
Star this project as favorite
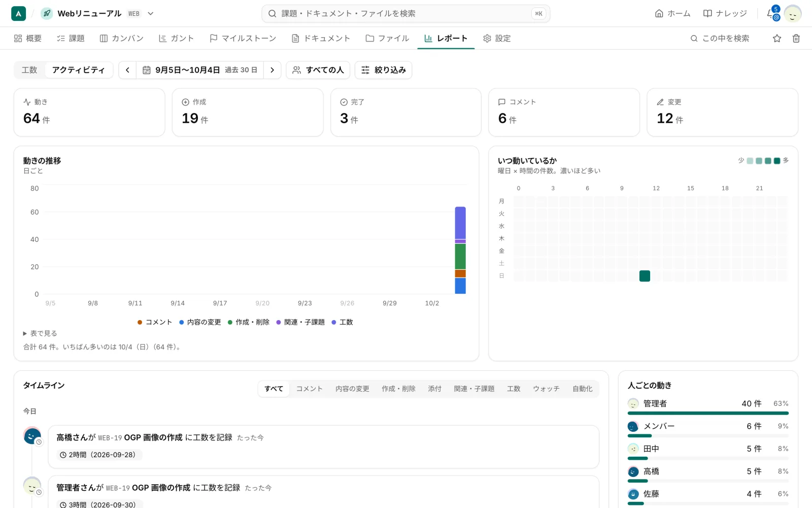click(x=777, y=39)
